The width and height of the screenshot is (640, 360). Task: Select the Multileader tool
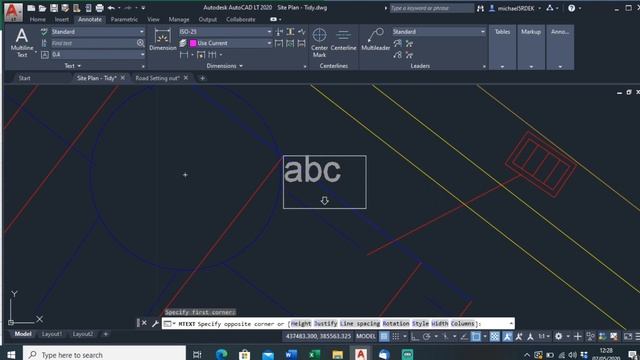tap(376, 40)
